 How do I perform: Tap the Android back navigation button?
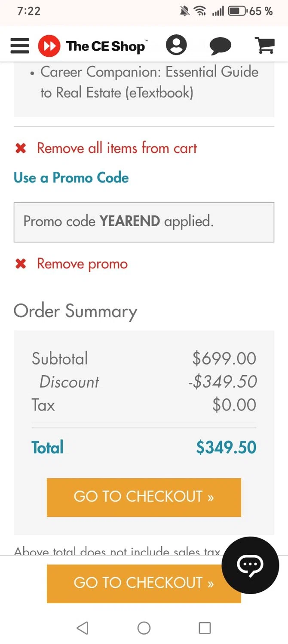click(83, 628)
